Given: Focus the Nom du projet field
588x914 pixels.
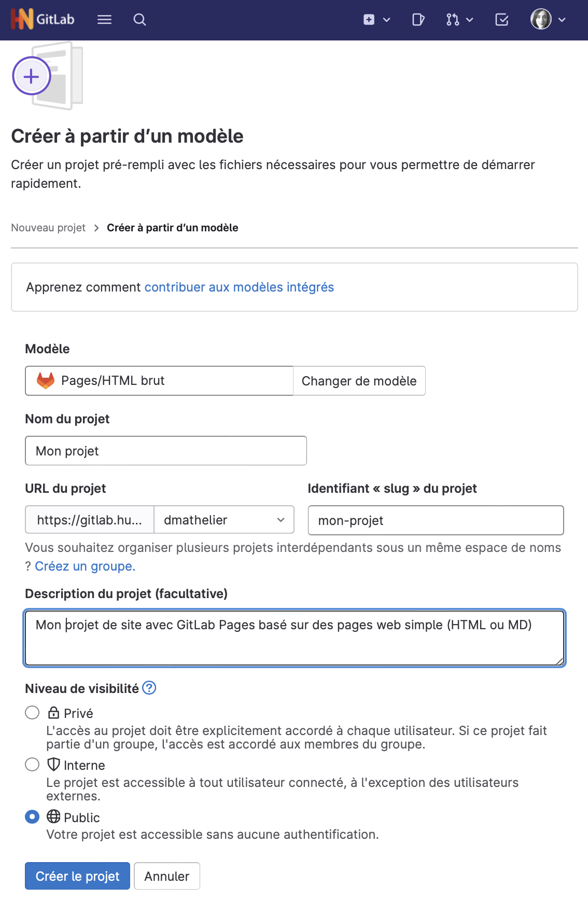Looking at the screenshot, I should tap(166, 451).
